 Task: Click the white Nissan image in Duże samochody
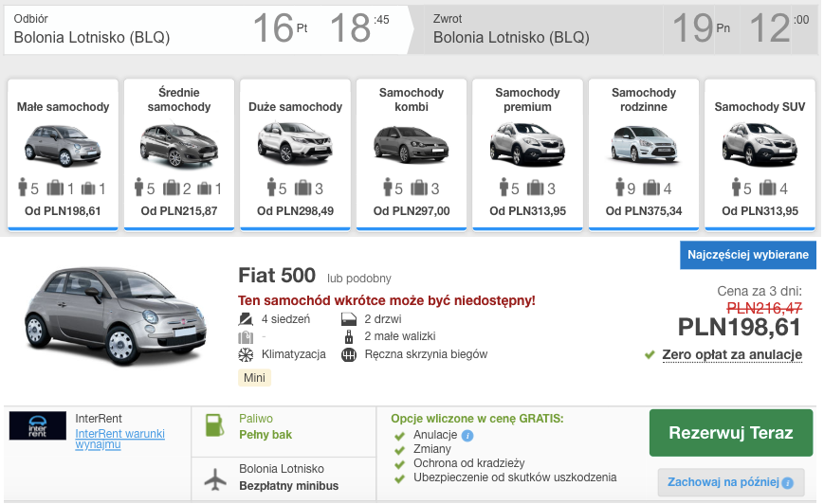[x=295, y=142]
